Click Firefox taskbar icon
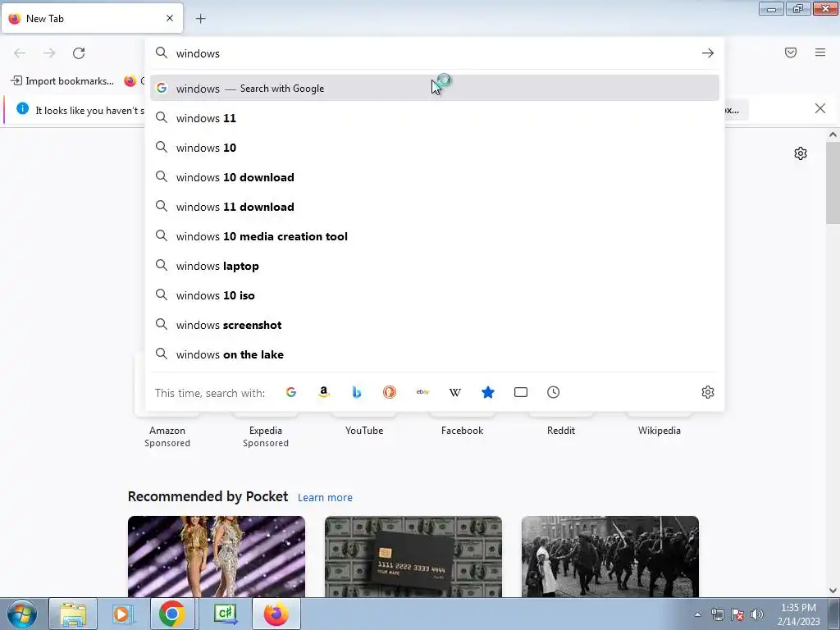Image resolution: width=840 pixels, height=630 pixels. pos(276,614)
